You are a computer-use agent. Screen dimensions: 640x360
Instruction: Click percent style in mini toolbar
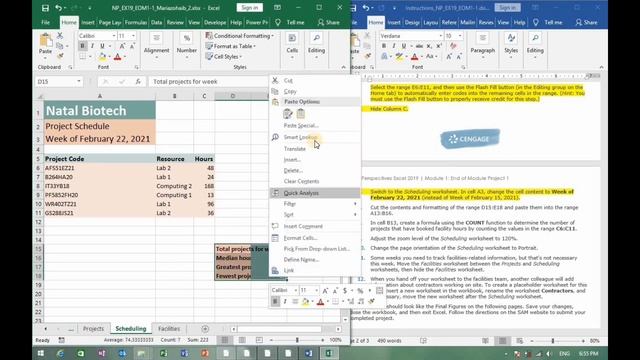360,291
